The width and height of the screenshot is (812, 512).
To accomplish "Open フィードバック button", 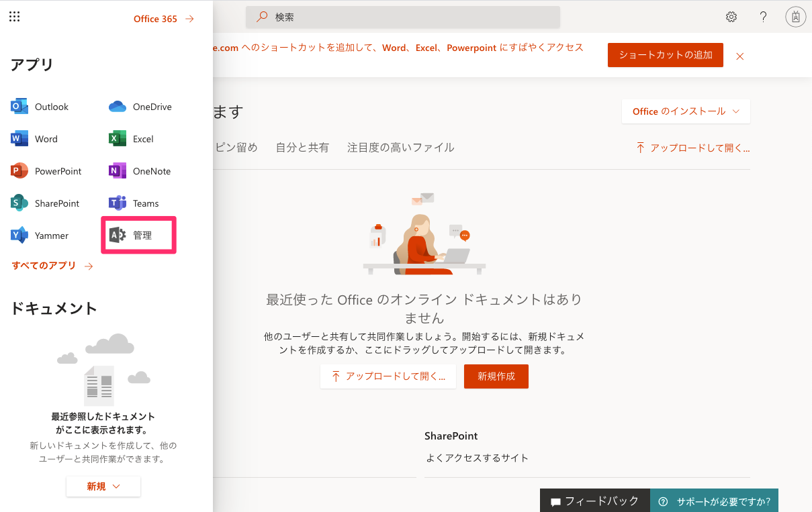I will pos(595,501).
